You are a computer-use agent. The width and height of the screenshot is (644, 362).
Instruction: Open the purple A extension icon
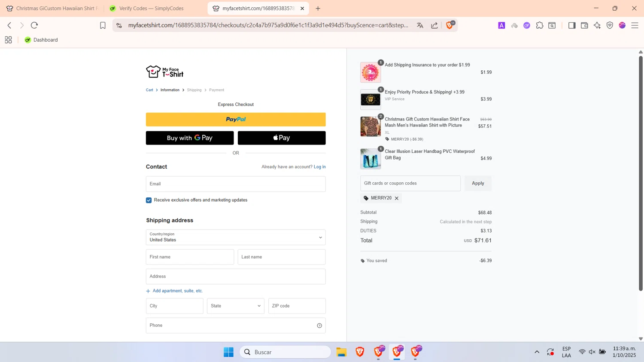[501, 25]
